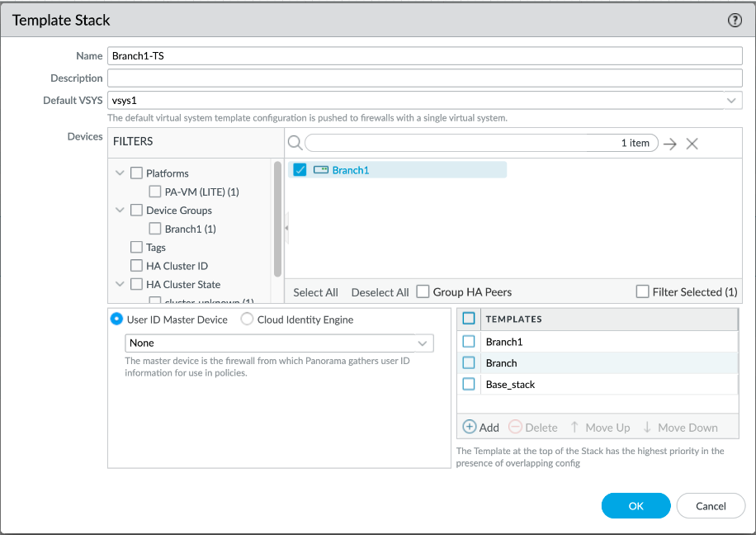
Task: Click the Move Down arrow icon
Action: click(647, 427)
